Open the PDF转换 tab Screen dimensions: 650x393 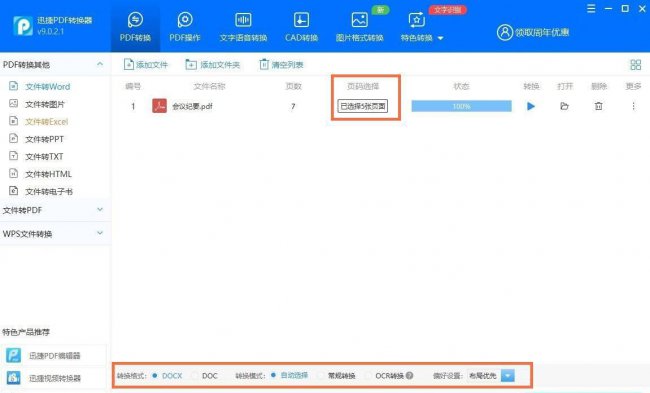click(135, 27)
